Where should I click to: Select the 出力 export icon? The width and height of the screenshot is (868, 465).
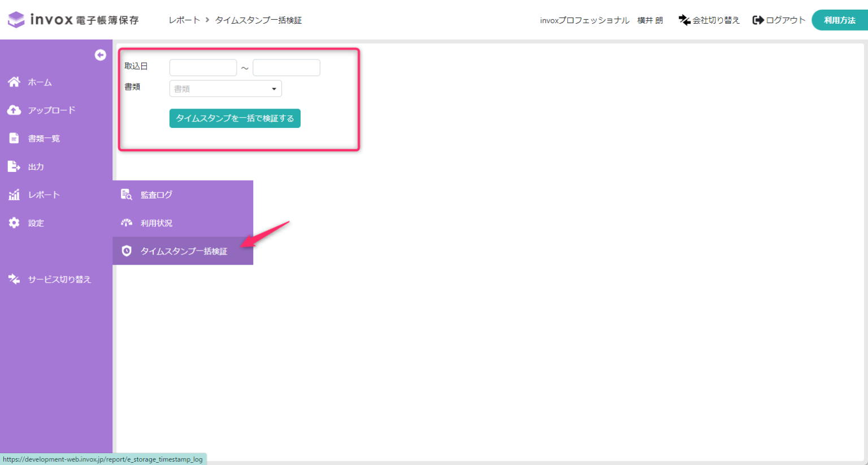(14, 166)
